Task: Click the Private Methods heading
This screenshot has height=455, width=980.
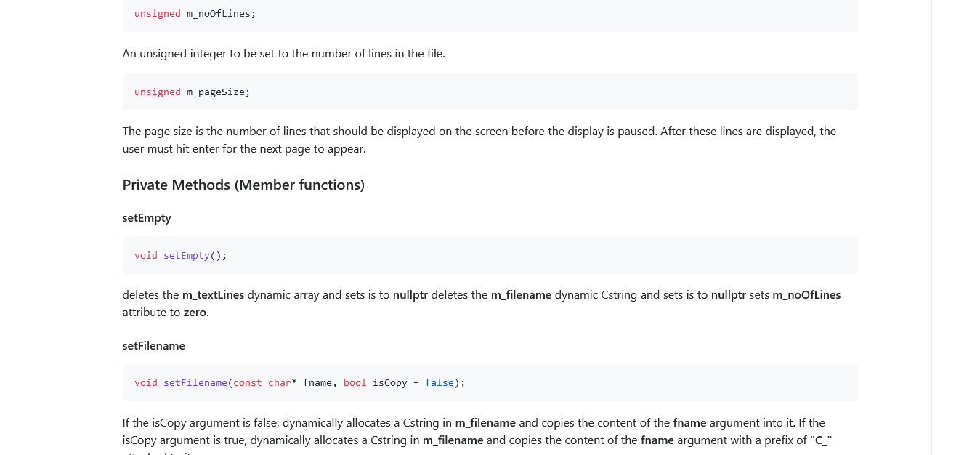Action: (243, 185)
